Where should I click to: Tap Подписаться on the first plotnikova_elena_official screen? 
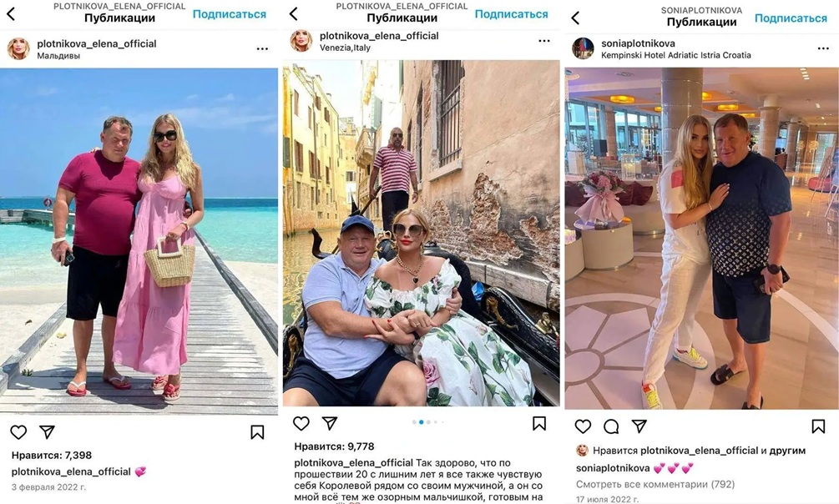[x=229, y=14]
